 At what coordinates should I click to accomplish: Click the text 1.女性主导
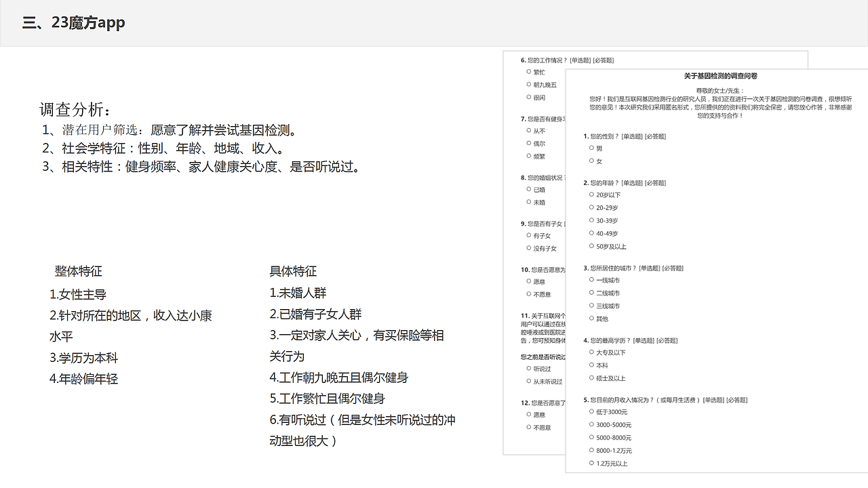coord(78,295)
